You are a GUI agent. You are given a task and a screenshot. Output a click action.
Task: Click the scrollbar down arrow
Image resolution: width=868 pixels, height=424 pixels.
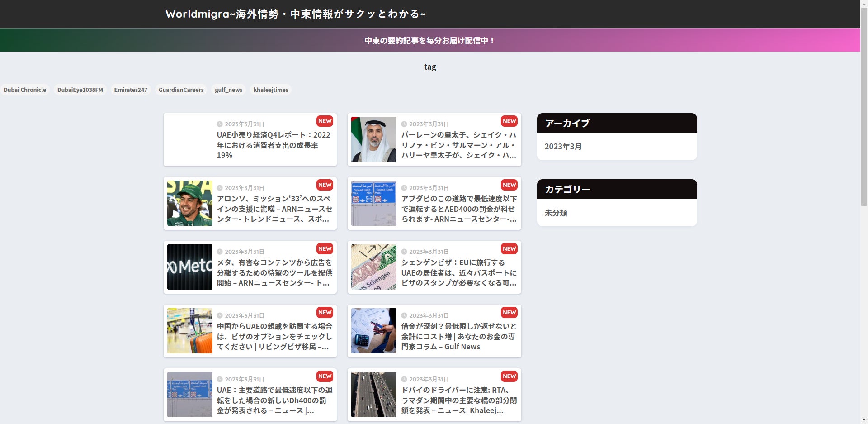tap(864, 420)
